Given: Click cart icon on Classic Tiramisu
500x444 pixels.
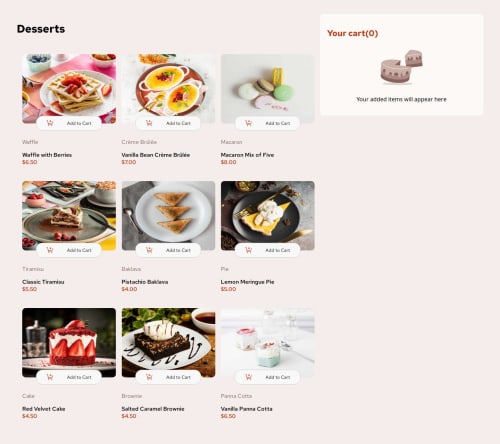Looking at the screenshot, I should pyautogui.click(x=50, y=250).
